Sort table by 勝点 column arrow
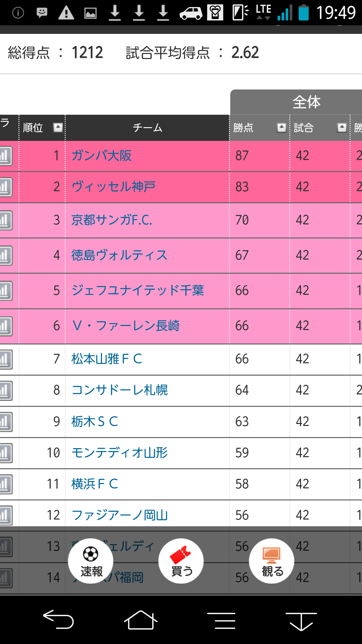 click(281, 127)
